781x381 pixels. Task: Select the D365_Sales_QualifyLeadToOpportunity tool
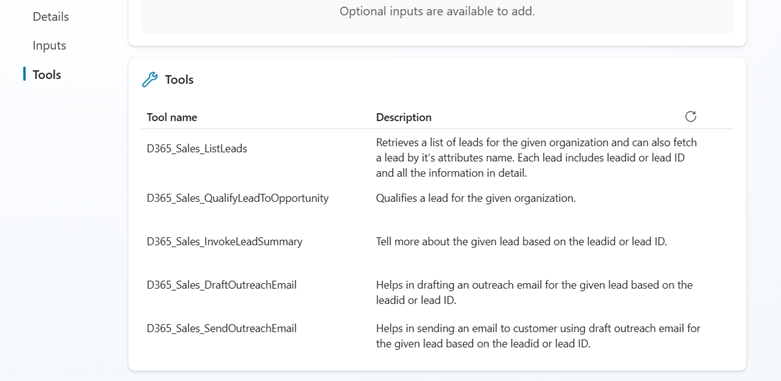(238, 198)
